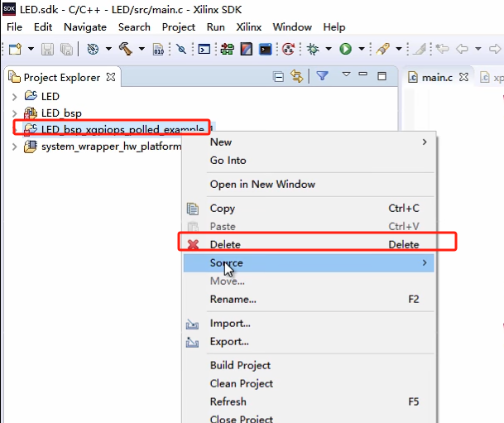Open the New submenu in context menu
Viewport: 504px width, 423px height.
[309, 142]
